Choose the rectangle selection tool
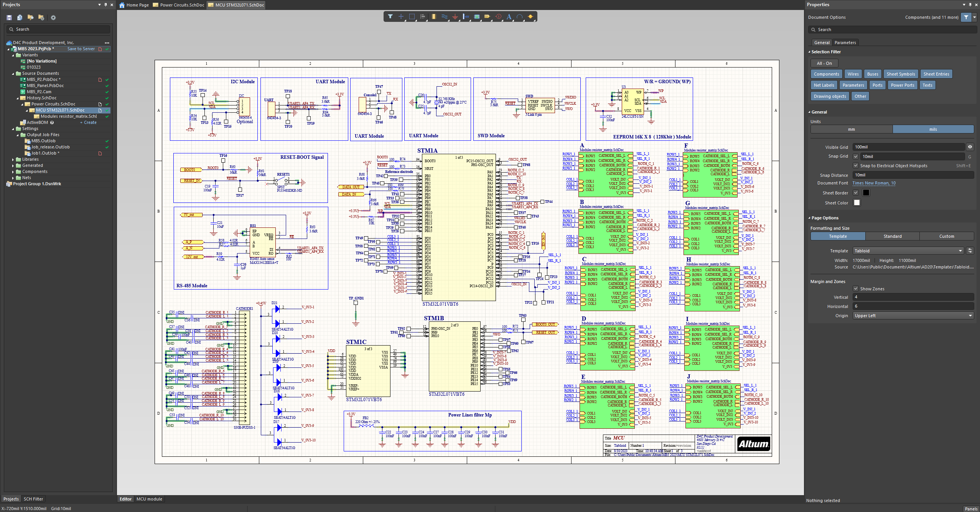Viewport: 980px width, 512px height. tap(412, 16)
